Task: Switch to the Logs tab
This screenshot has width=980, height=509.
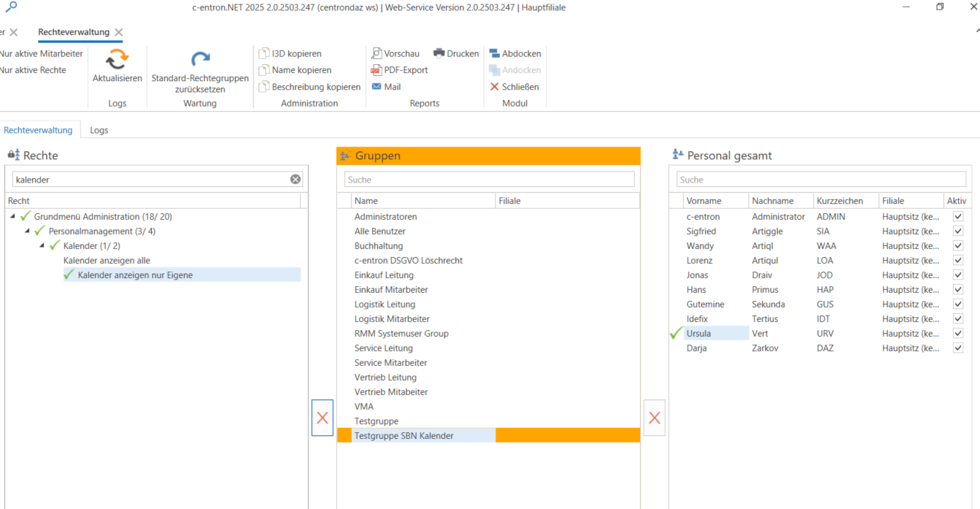Action: pyautogui.click(x=99, y=130)
